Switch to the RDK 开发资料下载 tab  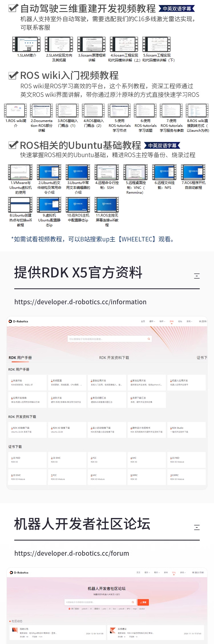(x=114, y=358)
